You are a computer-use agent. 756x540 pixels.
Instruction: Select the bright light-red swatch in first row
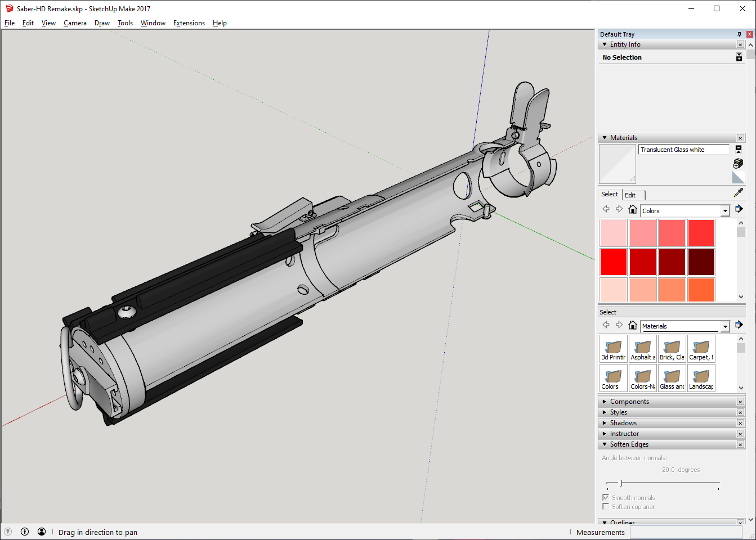pyautogui.click(x=701, y=233)
